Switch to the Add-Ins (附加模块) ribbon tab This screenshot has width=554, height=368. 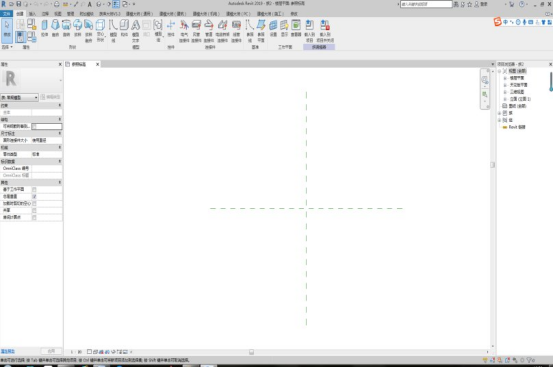(x=86, y=14)
